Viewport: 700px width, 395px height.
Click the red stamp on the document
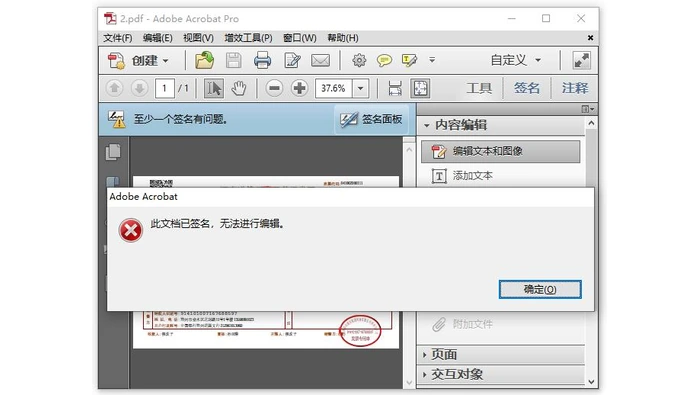click(x=360, y=331)
